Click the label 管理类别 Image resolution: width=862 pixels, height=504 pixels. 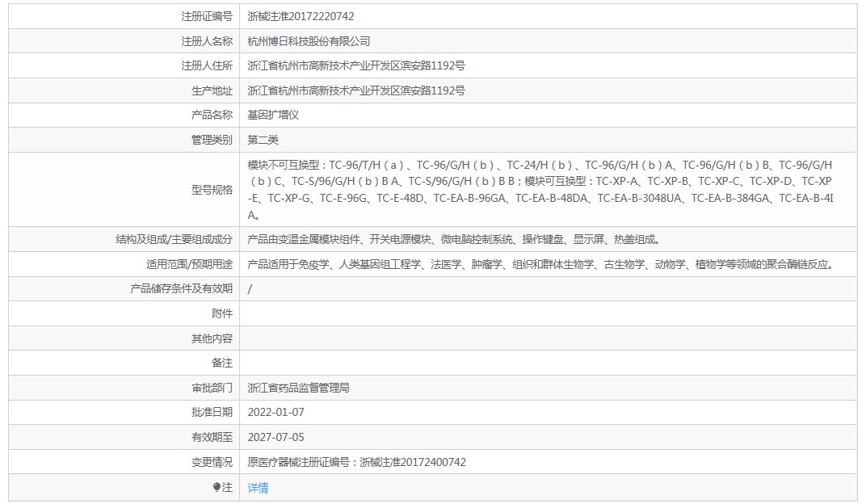click(212, 140)
